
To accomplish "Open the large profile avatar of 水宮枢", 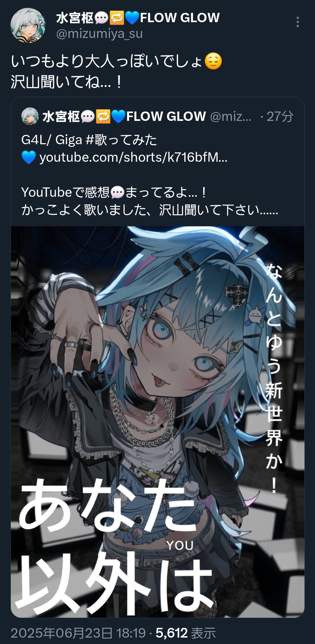I will click(x=28, y=26).
